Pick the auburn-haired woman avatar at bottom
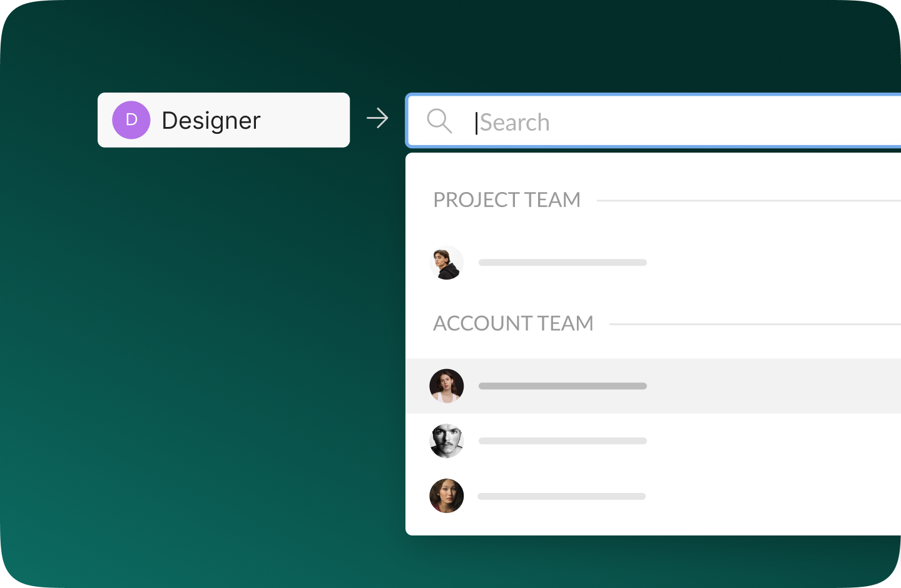Image resolution: width=901 pixels, height=588 pixels. pyautogui.click(x=447, y=496)
